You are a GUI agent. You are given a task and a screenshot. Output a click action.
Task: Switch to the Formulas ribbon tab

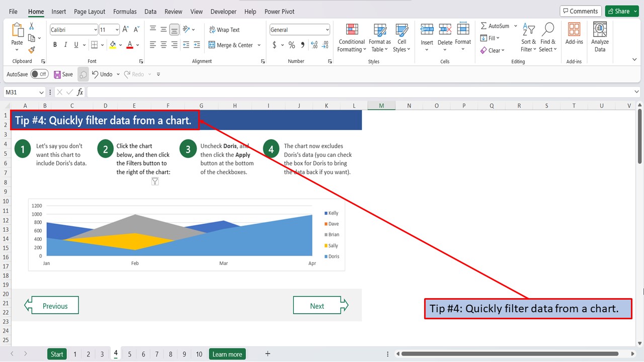click(124, 11)
